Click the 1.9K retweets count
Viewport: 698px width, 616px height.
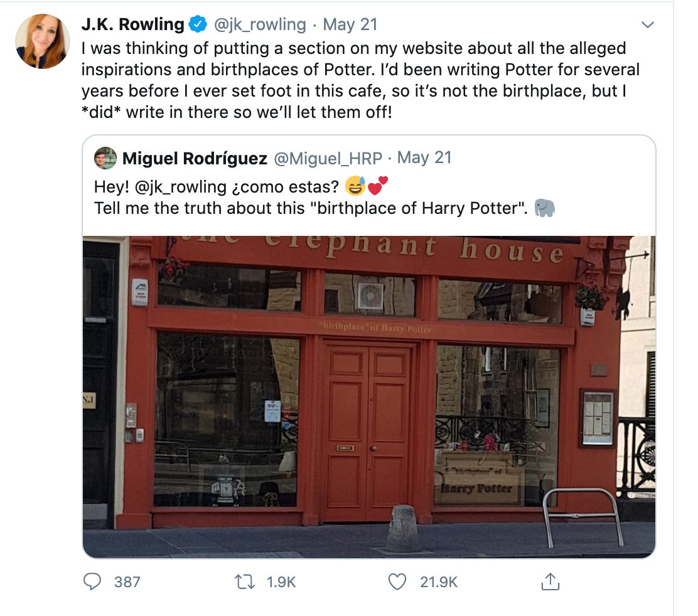tap(281, 581)
